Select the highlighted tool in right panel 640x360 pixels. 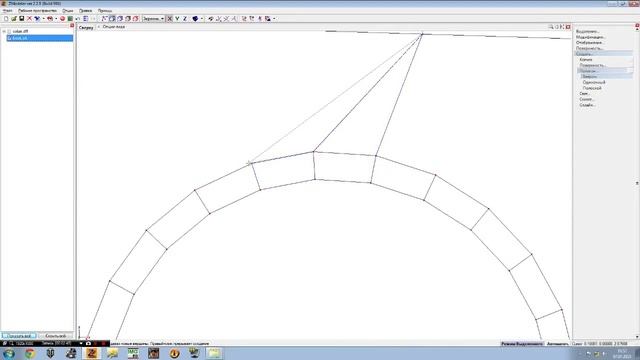pos(607,77)
